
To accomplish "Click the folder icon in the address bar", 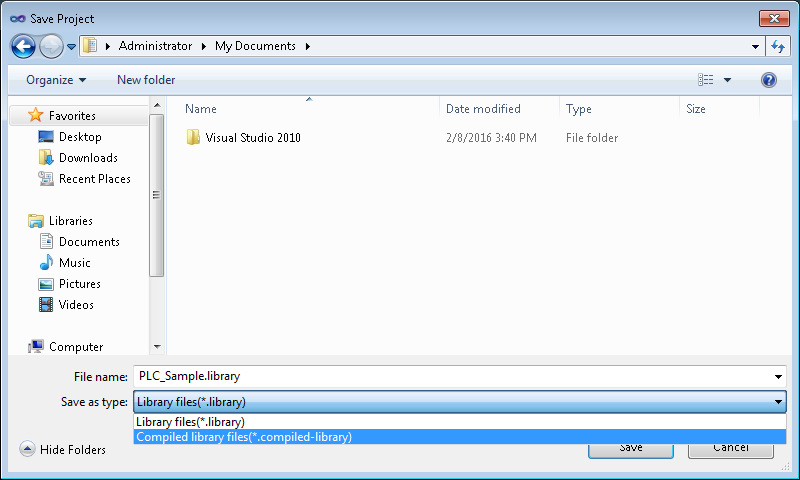I will (90, 46).
